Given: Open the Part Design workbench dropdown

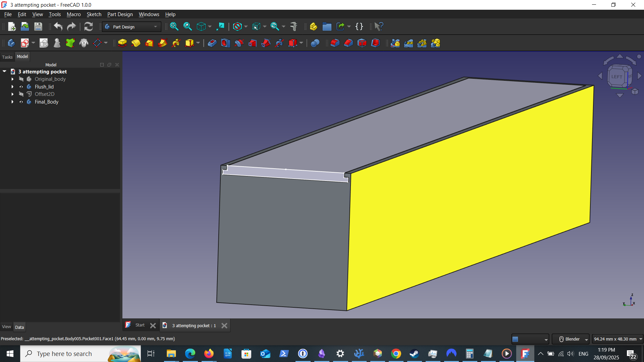Looking at the screenshot, I should (x=131, y=27).
